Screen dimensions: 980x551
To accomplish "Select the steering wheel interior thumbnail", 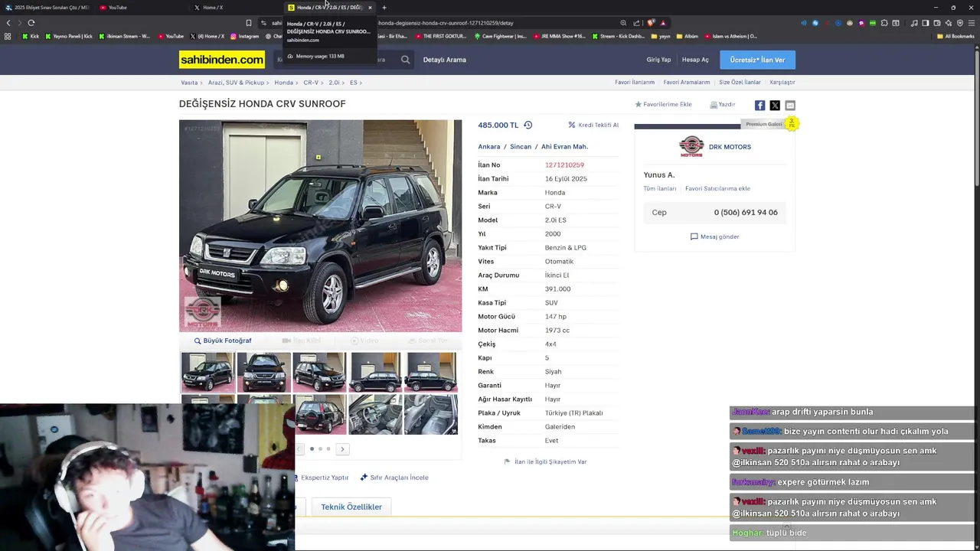I will [x=375, y=414].
